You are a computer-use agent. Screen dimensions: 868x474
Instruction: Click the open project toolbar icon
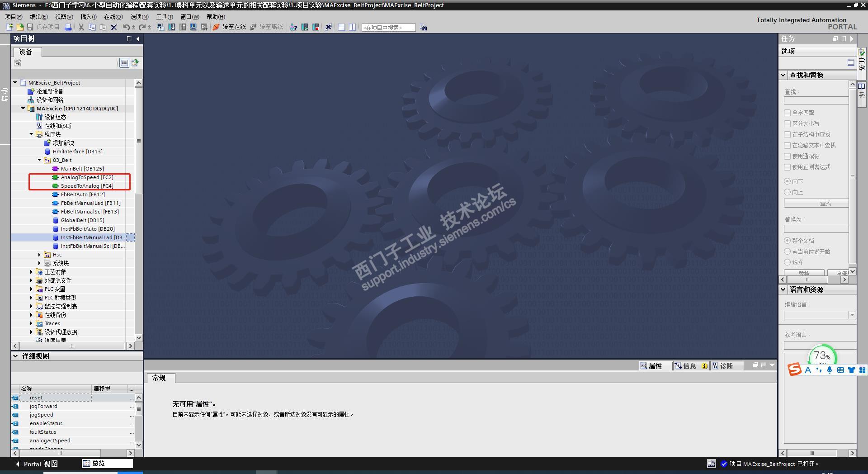pos(20,27)
